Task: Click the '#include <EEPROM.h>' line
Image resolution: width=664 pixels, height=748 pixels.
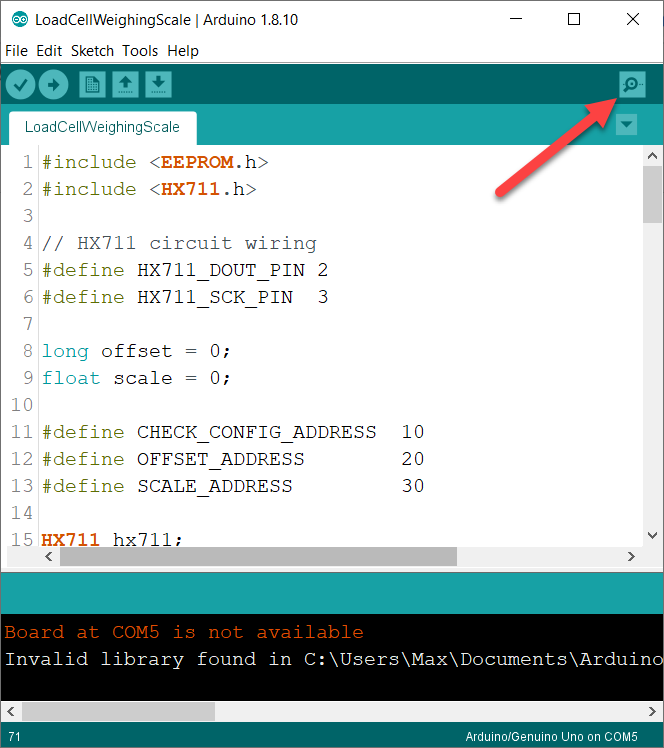Action: (155, 163)
